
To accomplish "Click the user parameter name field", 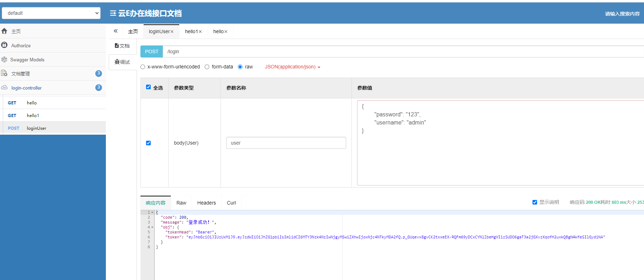I will click(286, 143).
